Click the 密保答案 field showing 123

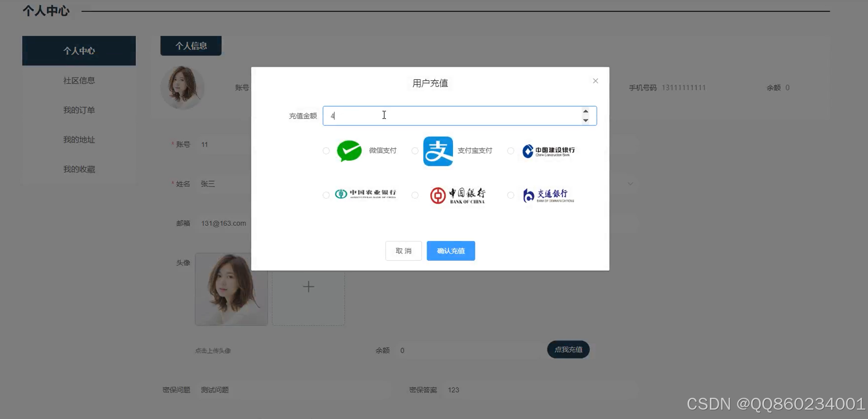[x=540, y=390]
